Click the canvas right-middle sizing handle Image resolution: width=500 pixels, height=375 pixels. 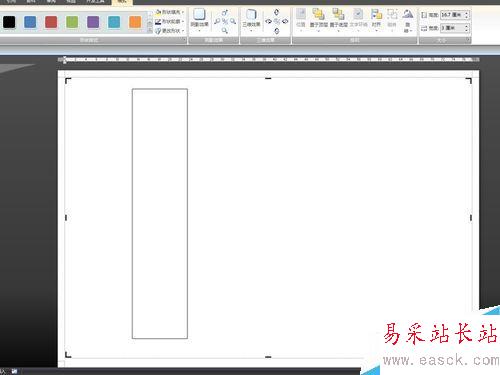point(471,218)
